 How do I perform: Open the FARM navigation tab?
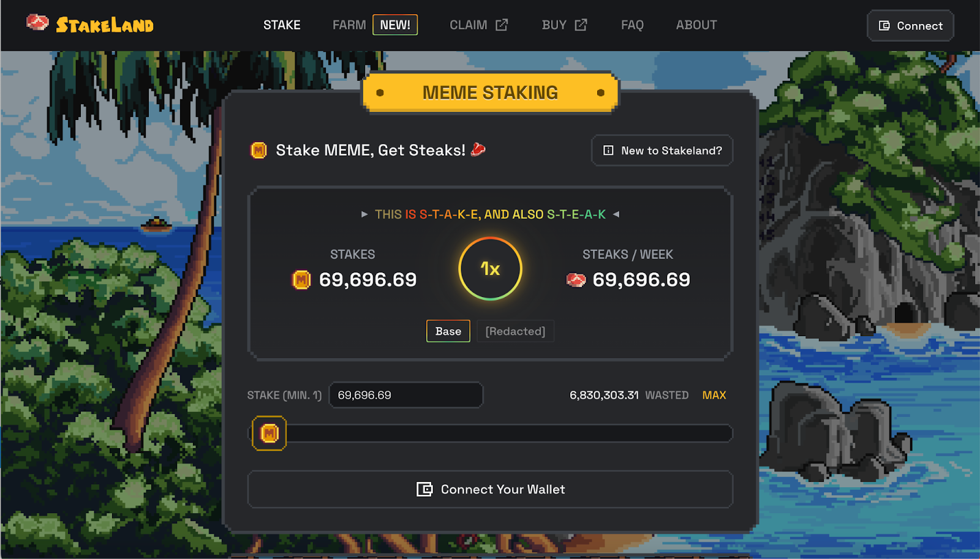coord(349,25)
